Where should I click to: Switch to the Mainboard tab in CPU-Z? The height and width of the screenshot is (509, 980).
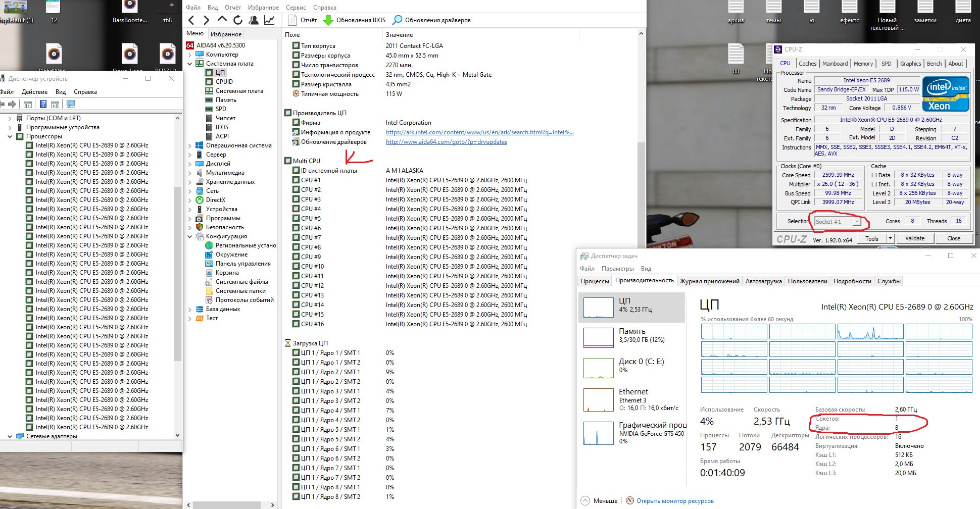coord(835,64)
